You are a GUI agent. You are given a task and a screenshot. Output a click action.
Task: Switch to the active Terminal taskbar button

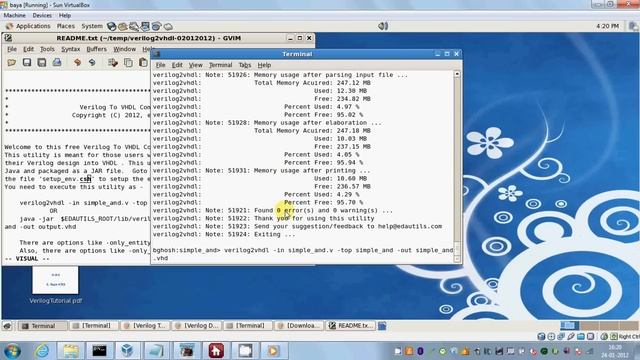43,326
